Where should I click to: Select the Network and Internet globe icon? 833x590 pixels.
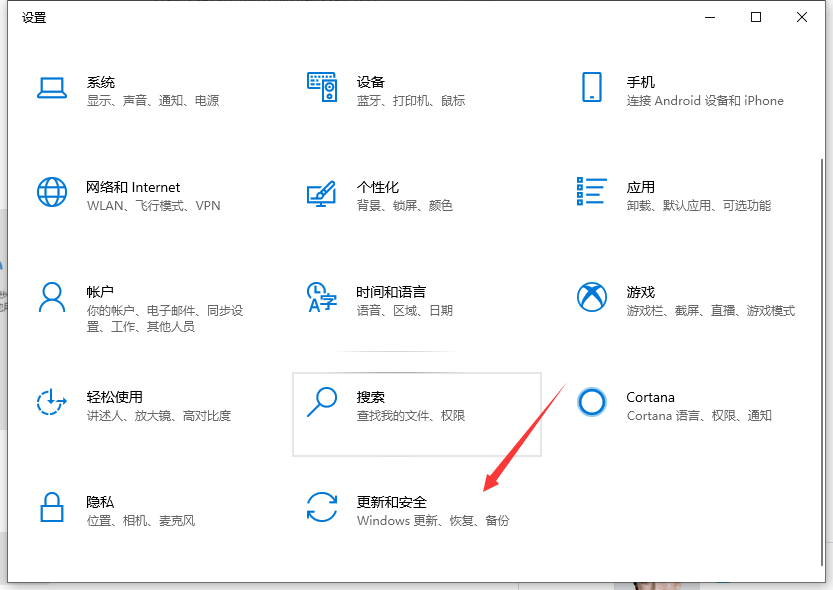tap(51, 192)
